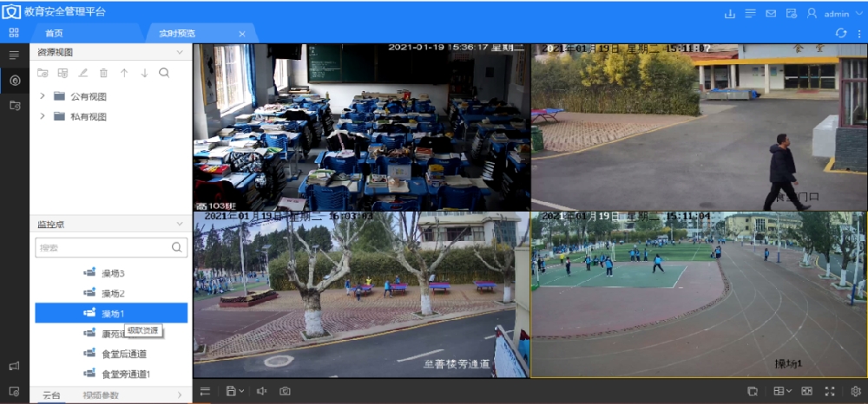Open the bottom sidebar maintenance icon
The height and width of the screenshot is (404, 868).
point(15,391)
